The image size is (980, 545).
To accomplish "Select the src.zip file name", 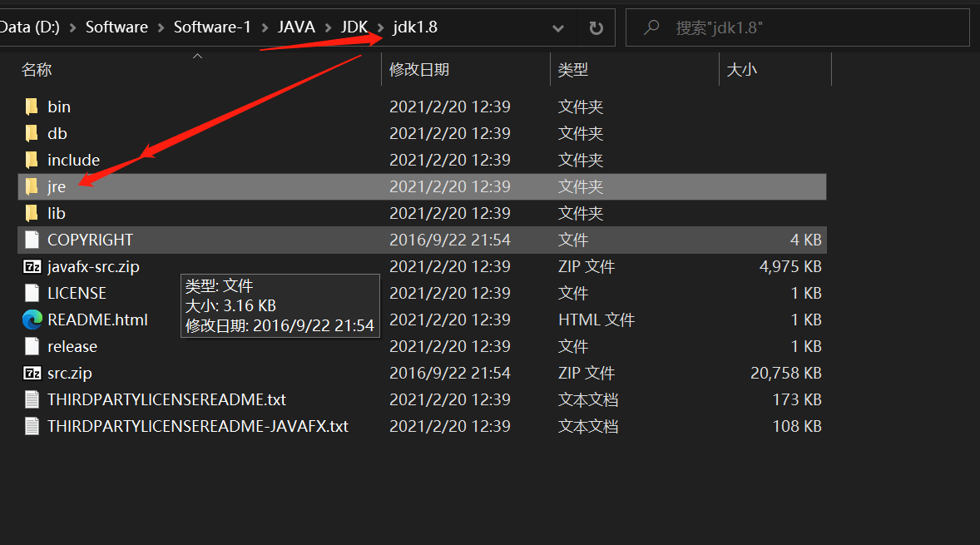I will tap(69, 373).
